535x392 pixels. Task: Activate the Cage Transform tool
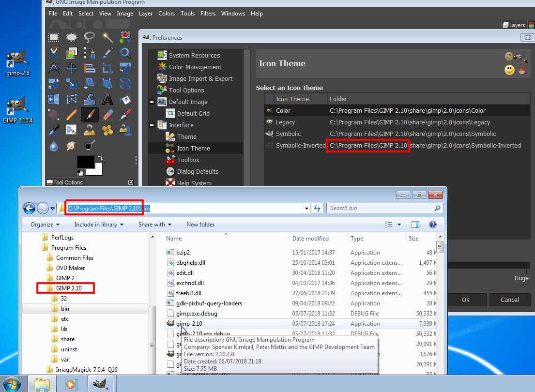pyautogui.click(x=71, y=99)
